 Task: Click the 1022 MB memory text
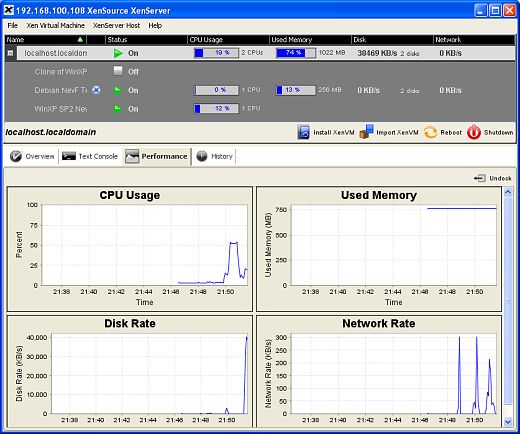coord(332,53)
